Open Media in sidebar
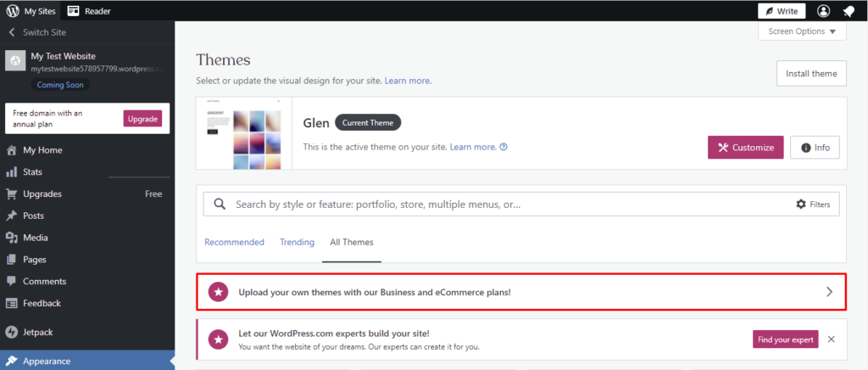 pos(36,238)
